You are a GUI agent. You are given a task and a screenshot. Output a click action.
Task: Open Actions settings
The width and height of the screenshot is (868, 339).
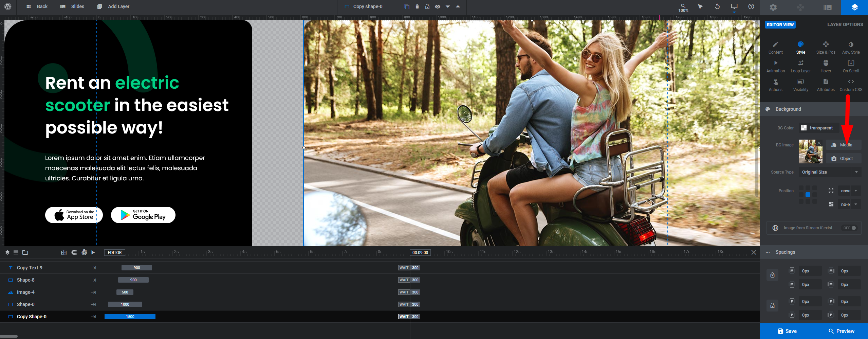coord(775,85)
